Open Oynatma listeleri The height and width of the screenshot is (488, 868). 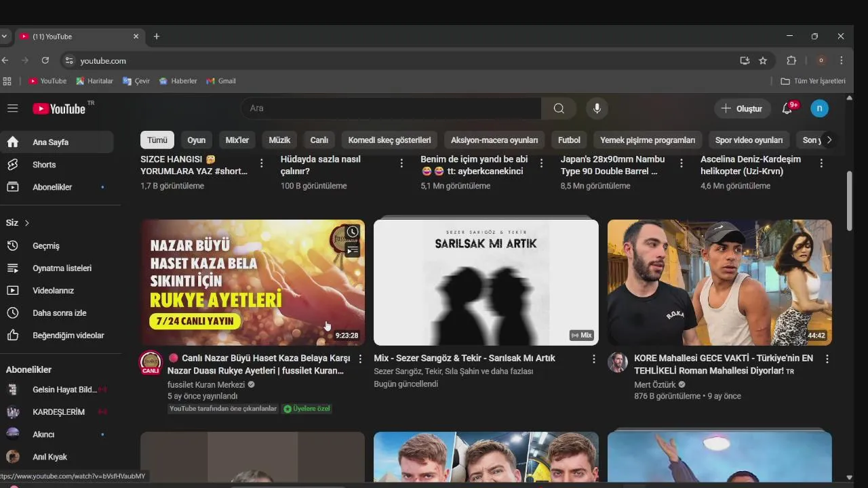57,268
